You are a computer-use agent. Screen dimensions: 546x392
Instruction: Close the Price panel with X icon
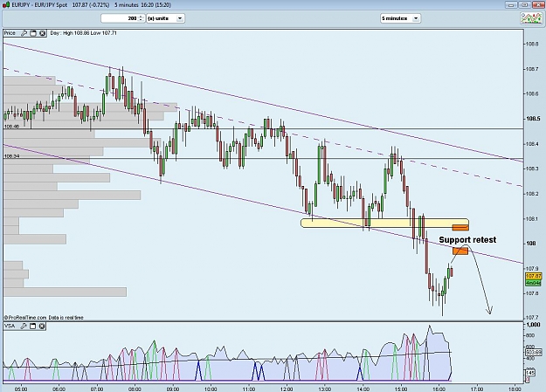click(x=42, y=33)
